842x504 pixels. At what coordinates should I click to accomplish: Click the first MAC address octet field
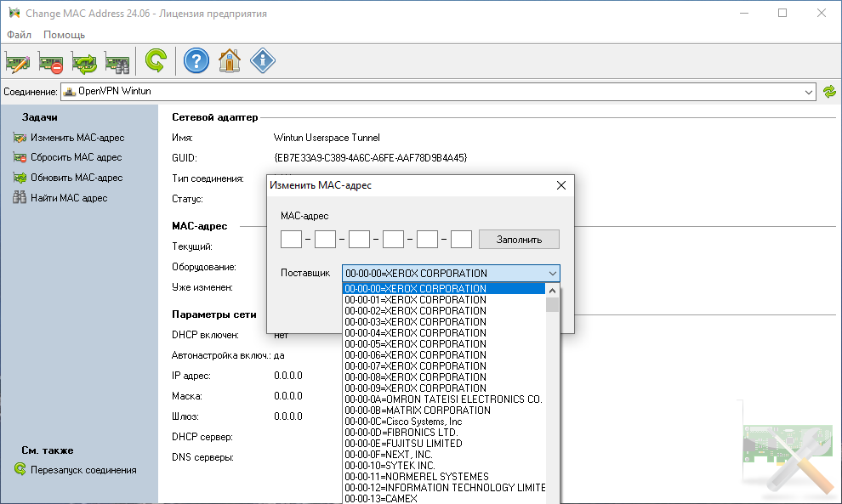coord(291,240)
